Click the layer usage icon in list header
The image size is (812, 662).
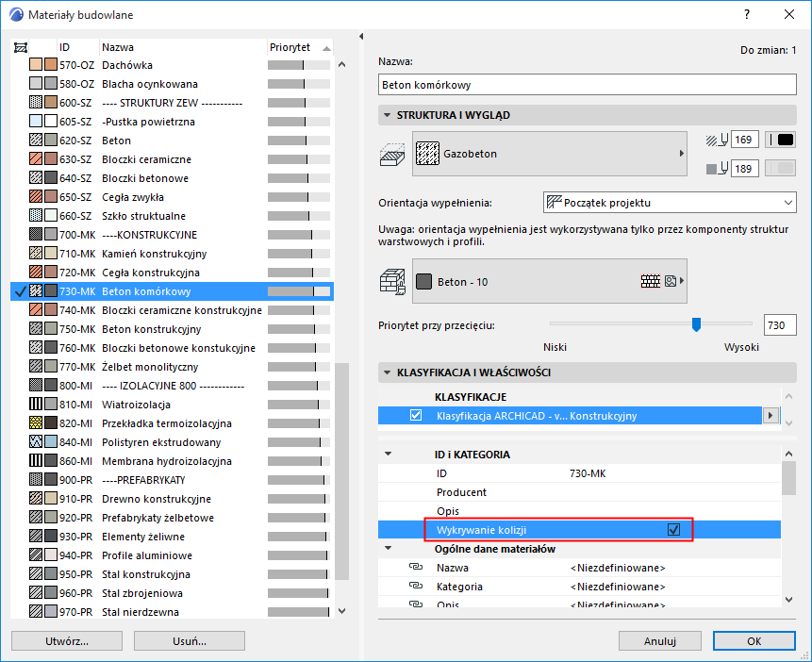[x=21, y=48]
